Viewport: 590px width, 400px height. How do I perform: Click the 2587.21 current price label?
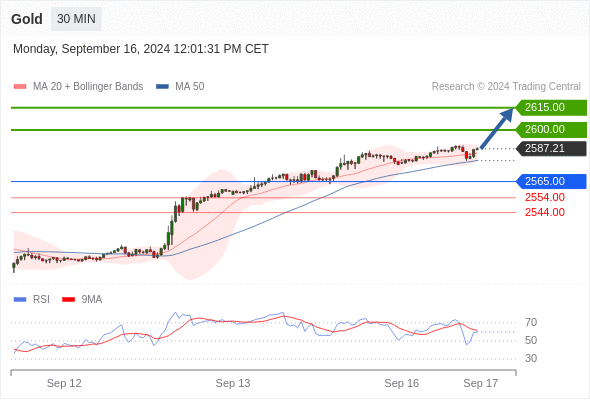tap(551, 148)
